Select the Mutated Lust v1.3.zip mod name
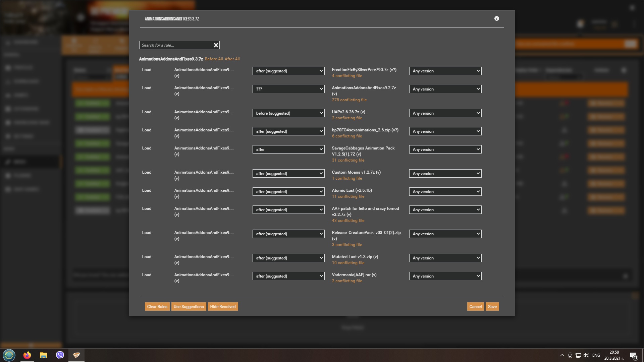 coord(355,257)
